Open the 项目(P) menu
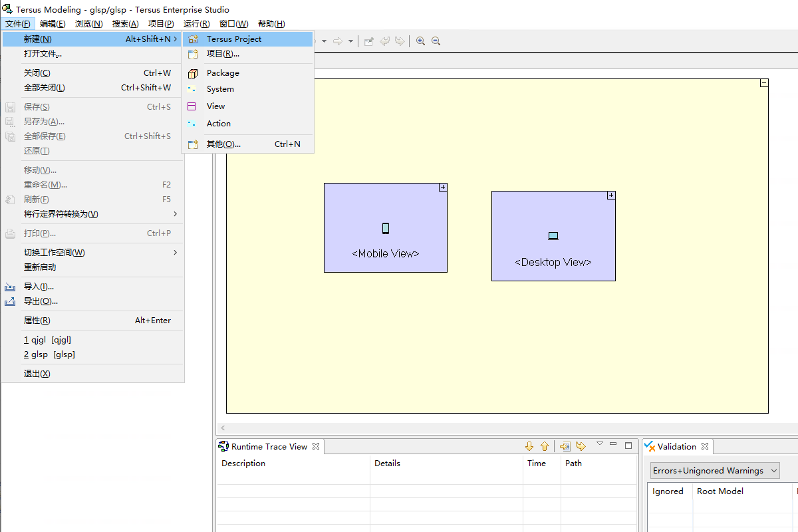This screenshot has height=532, width=798. [161, 24]
